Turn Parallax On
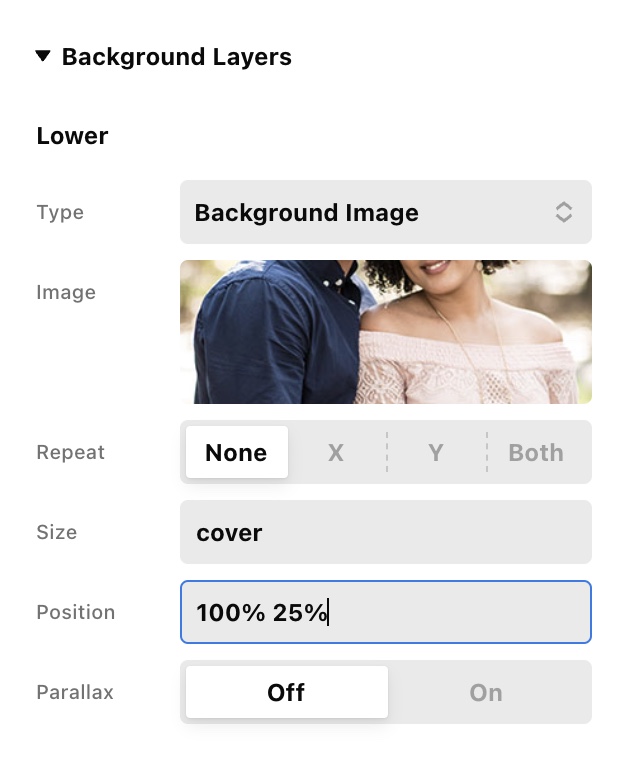The height and width of the screenshot is (772, 632). pos(486,692)
